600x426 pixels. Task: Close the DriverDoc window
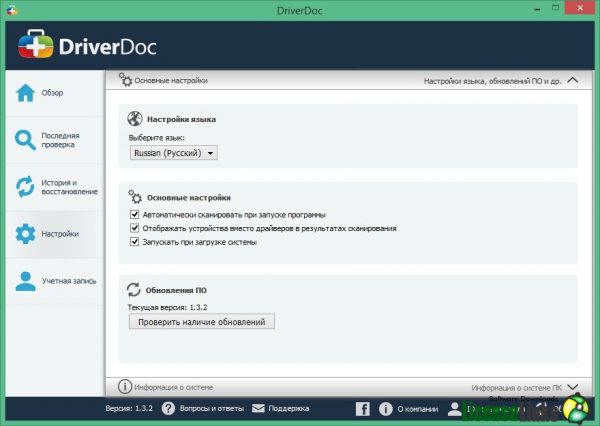click(580, 8)
